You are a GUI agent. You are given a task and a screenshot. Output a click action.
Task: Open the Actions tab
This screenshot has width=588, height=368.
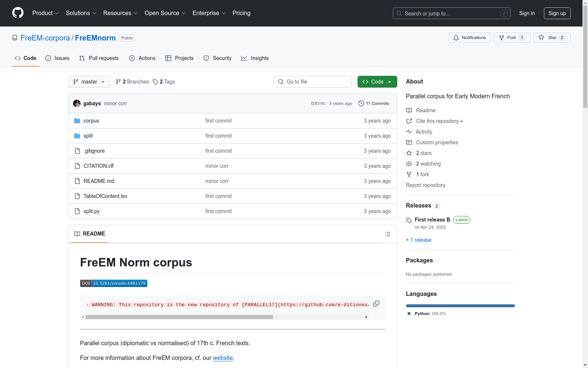coord(142,58)
